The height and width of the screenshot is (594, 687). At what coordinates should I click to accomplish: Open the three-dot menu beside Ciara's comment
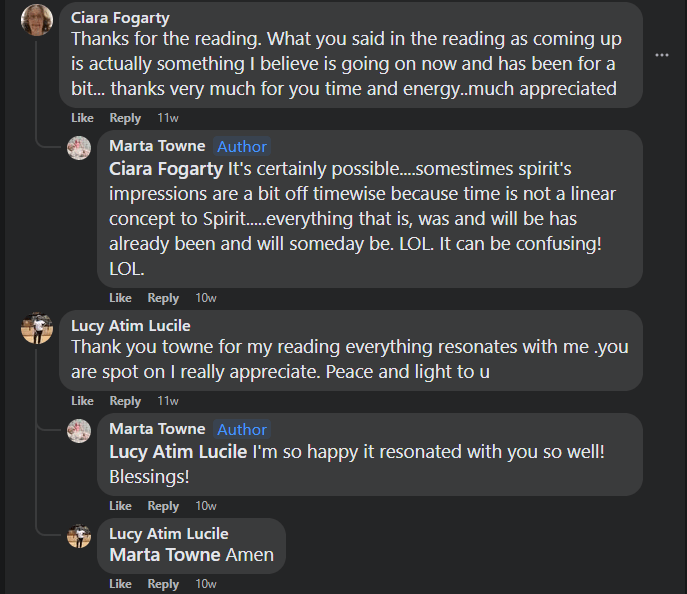[661, 55]
